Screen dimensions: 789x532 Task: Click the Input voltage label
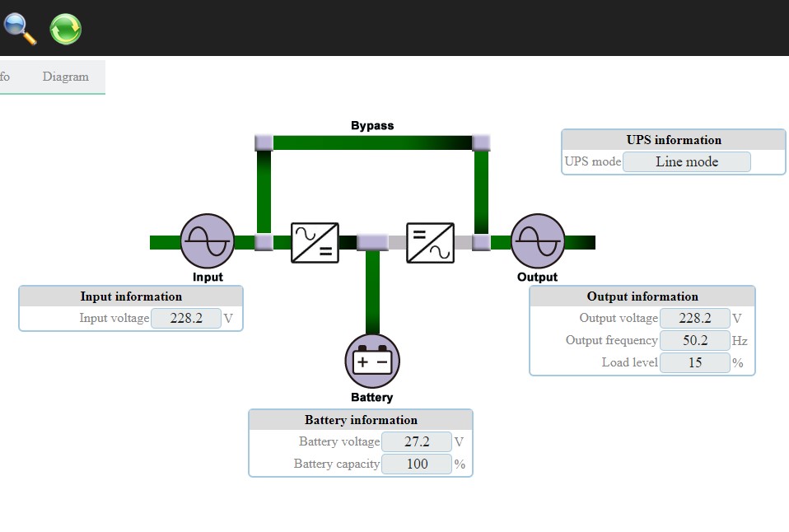[x=114, y=318]
